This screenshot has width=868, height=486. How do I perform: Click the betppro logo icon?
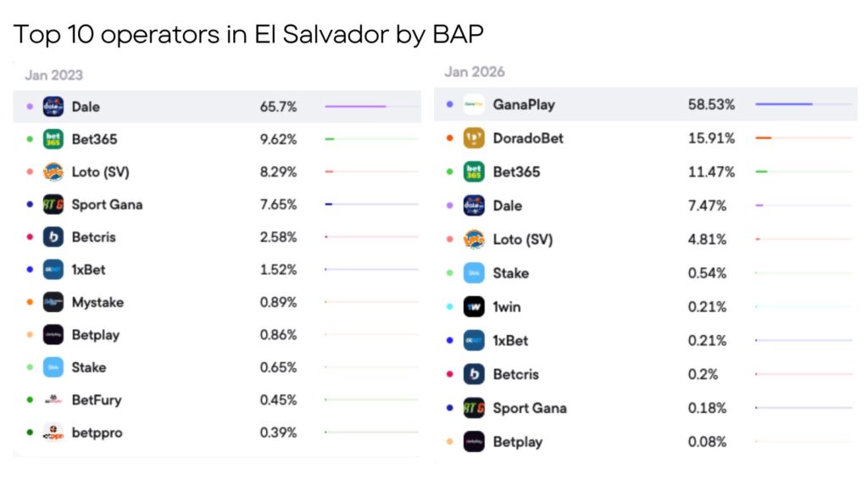click(x=53, y=433)
